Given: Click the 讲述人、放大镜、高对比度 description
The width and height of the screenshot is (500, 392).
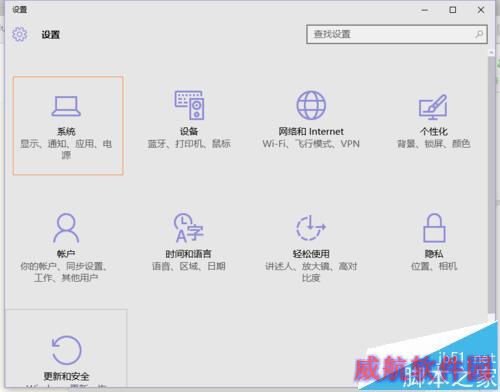Looking at the screenshot, I should click(311, 272).
